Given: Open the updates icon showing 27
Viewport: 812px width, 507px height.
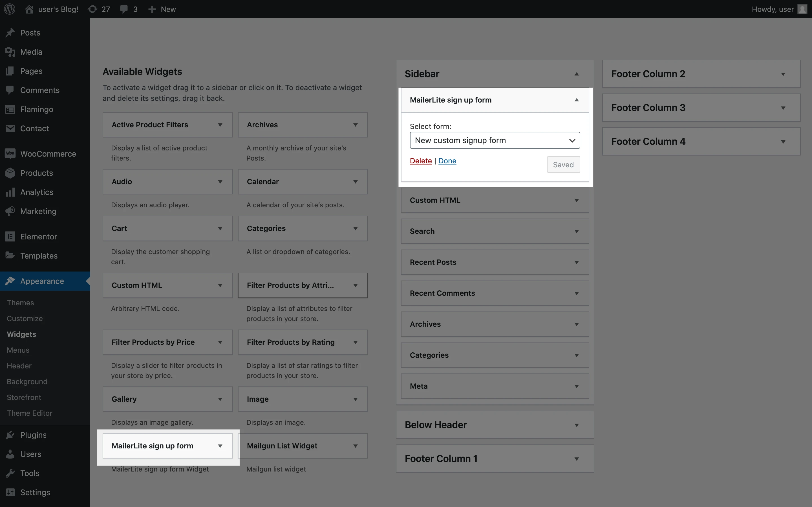Looking at the screenshot, I should [92, 9].
